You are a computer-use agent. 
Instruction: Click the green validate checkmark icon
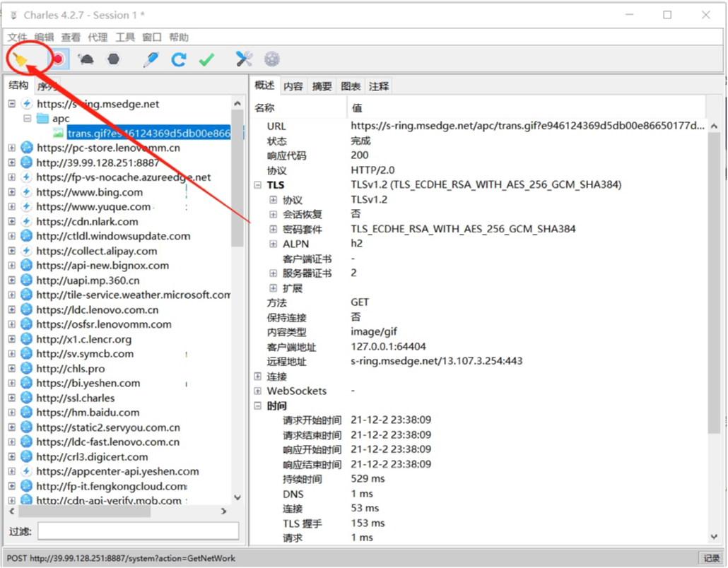[206, 59]
